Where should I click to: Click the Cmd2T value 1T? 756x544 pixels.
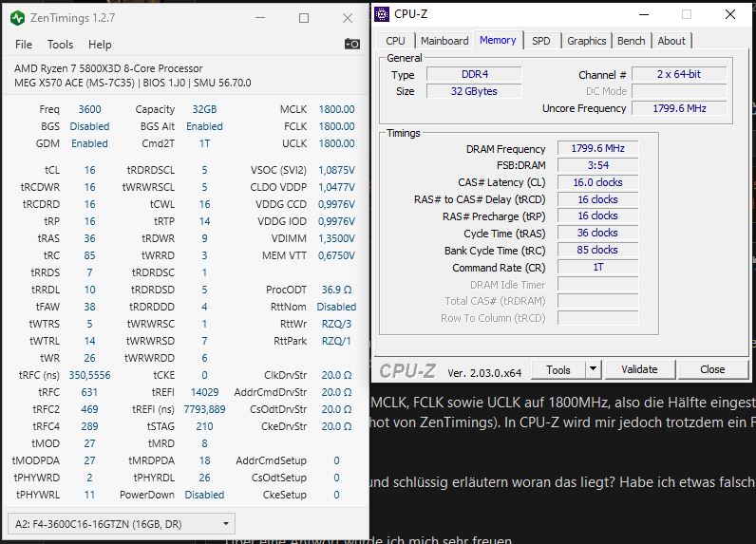click(x=204, y=143)
